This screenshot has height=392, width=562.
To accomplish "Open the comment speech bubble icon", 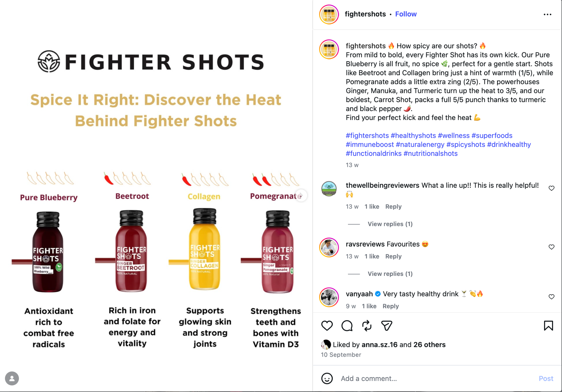I will [347, 326].
